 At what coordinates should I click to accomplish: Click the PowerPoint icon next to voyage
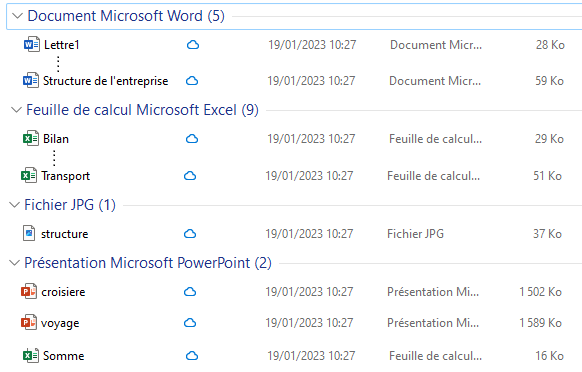coord(29,322)
